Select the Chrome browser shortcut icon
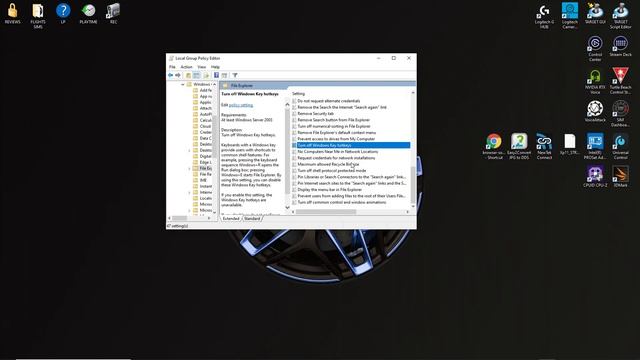This screenshot has height=360, width=640. (x=494, y=147)
